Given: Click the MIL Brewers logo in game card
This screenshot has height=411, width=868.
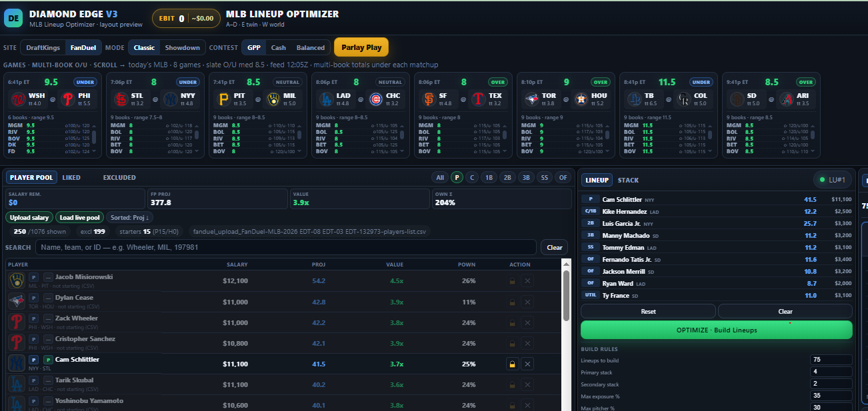Looking at the screenshot, I should (273, 99).
